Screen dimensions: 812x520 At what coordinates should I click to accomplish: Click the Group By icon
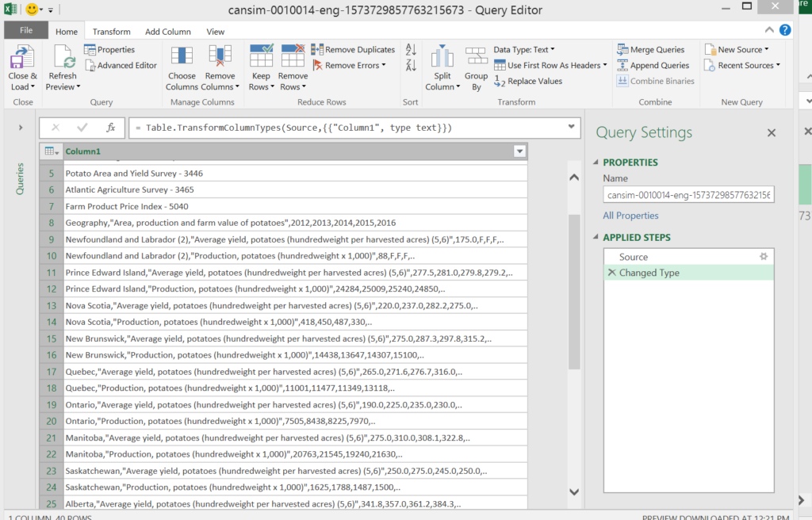pos(477,56)
